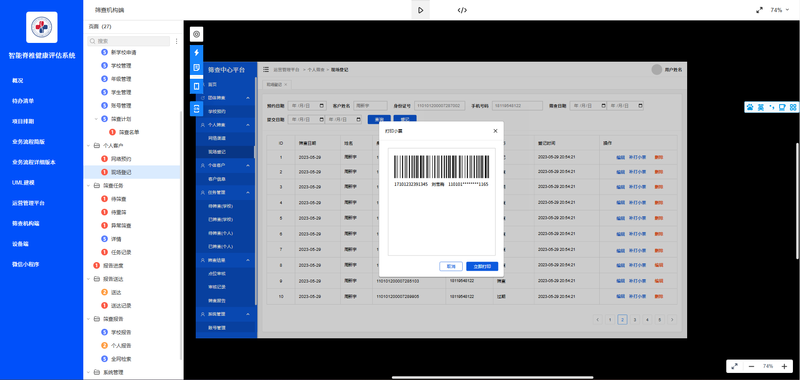This screenshot has width=800, height=380.
Task: Click 编辑 link in table row 1
Action: (x=620, y=157)
